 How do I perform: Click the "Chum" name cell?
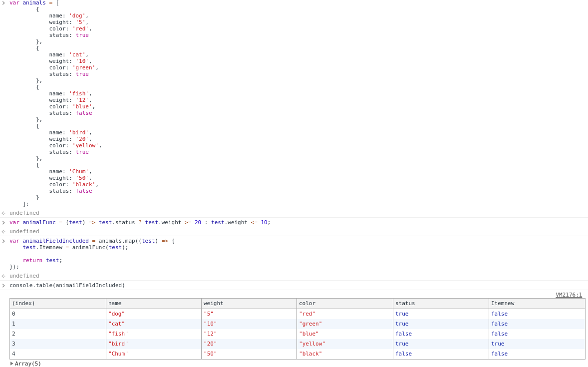click(118, 354)
